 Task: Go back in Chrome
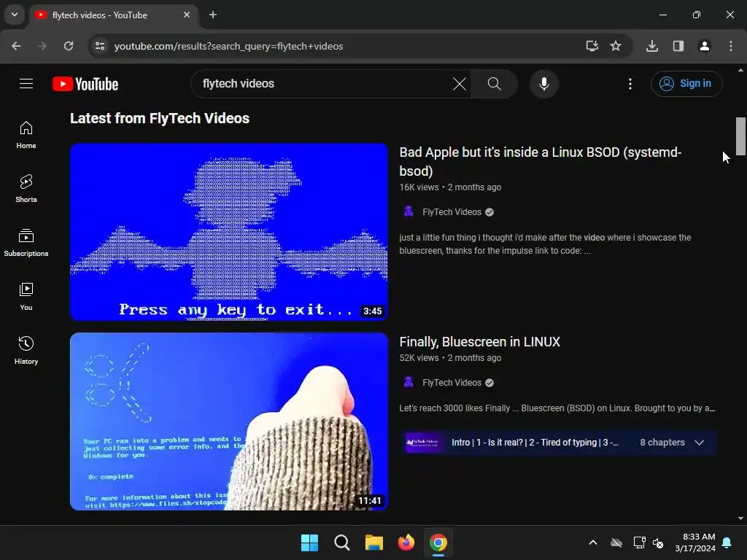point(16,46)
